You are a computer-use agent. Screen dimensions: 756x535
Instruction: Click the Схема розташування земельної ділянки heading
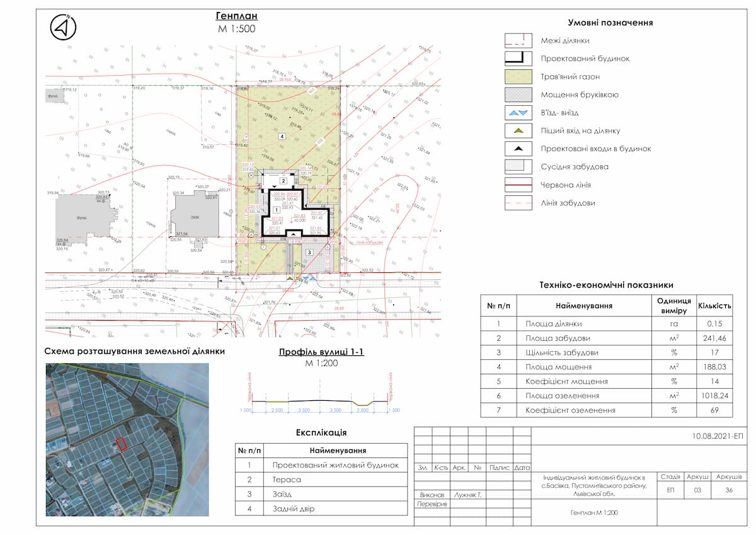(x=135, y=352)
